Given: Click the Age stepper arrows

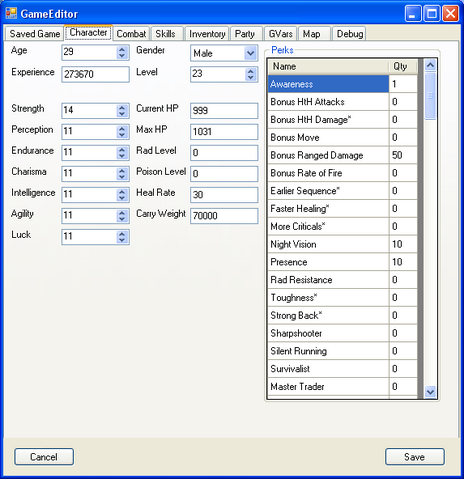Looking at the screenshot, I should tap(122, 52).
